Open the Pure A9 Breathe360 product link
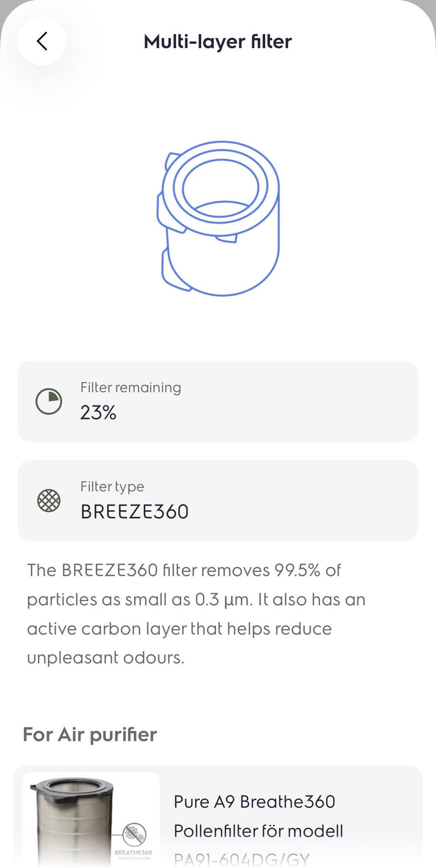Screen dimensions: 436x868 254,802
